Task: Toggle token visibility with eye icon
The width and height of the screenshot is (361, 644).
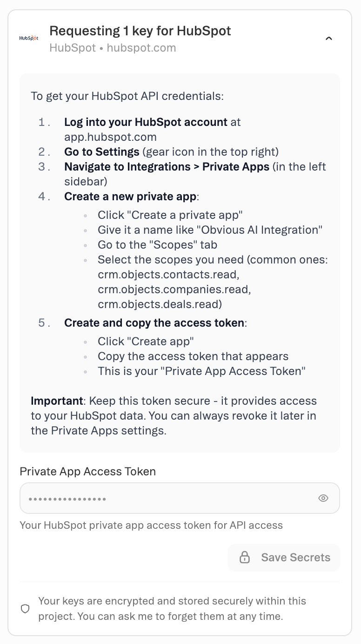Action: [323, 498]
